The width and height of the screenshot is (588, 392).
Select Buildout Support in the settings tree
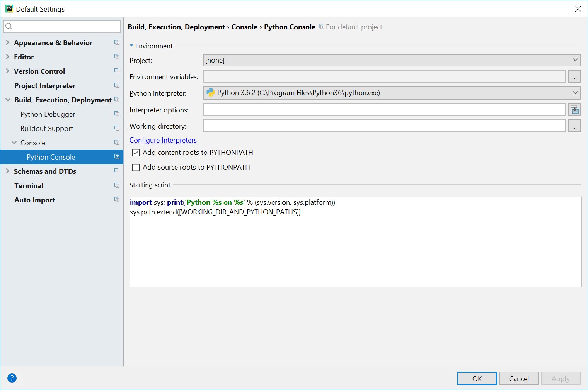[x=47, y=129]
